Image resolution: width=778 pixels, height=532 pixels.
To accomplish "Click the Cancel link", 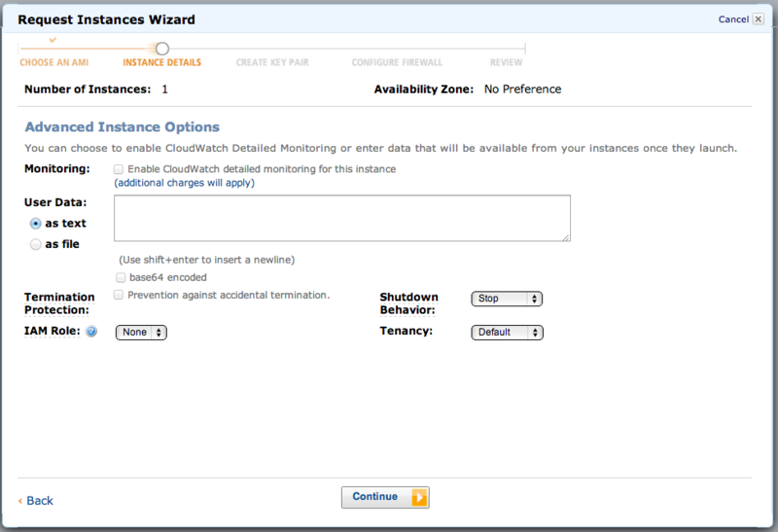I will tap(733, 19).
